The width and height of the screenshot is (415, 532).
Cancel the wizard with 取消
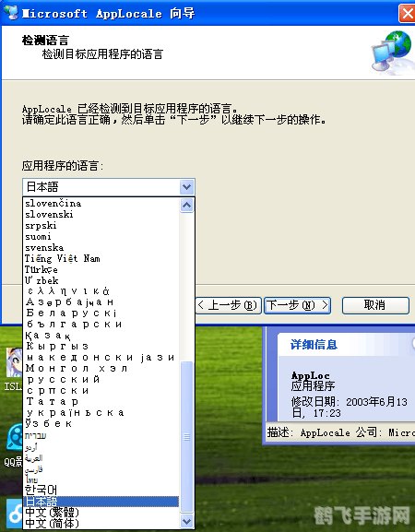pyautogui.click(x=375, y=305)
